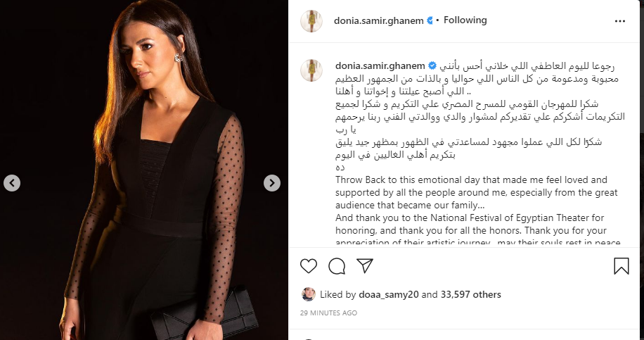The width and height of the screenshot is (644, 340).
Task: Go to the previous photo with the left arrow
Action: [12, 183]
